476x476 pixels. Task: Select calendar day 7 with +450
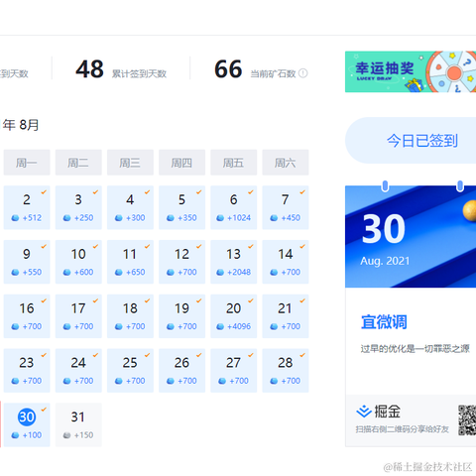[x=286, y=207]
